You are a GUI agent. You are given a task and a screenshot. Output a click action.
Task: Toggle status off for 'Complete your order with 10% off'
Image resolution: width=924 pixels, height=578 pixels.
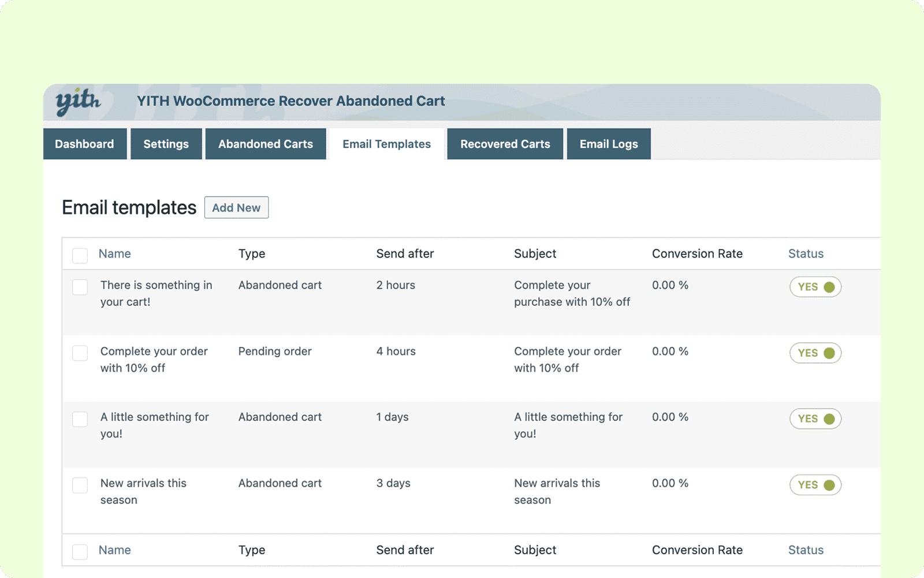[815, 353]
